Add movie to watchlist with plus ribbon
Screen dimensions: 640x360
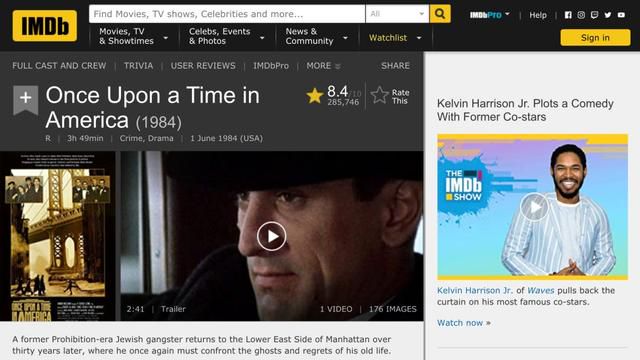26,100
